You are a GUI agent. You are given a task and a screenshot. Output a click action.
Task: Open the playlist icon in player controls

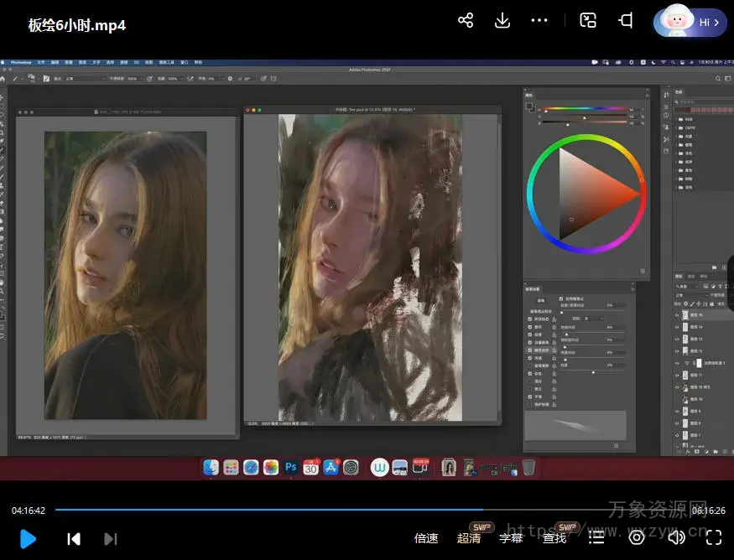(x=596, y=537)
